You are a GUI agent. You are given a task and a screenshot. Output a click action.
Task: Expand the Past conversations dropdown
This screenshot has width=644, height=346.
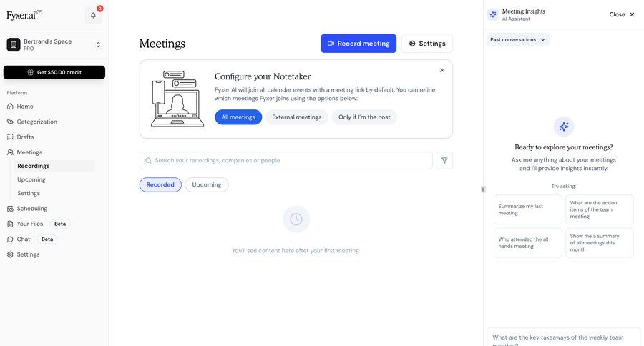tap(517, 40)
